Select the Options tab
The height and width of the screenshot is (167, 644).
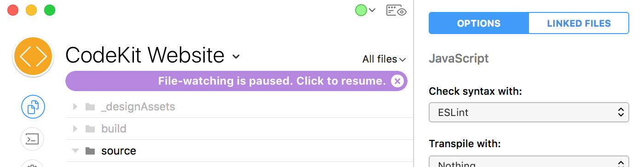pos(478,23)
